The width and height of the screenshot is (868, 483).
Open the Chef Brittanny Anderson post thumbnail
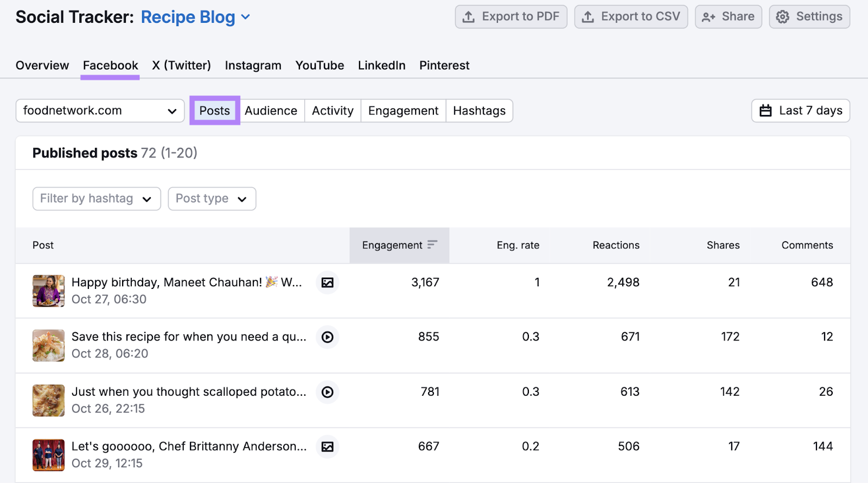coord(48,455)
